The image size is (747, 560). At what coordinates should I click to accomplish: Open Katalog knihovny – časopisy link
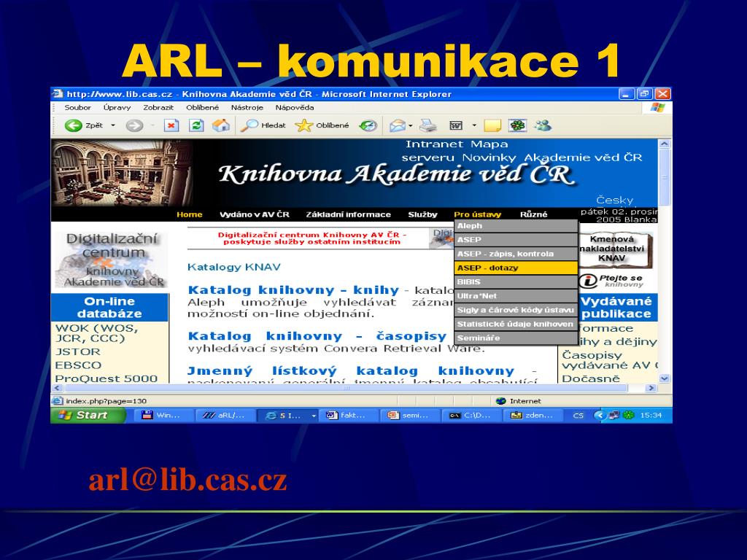(x=317, y=336)
